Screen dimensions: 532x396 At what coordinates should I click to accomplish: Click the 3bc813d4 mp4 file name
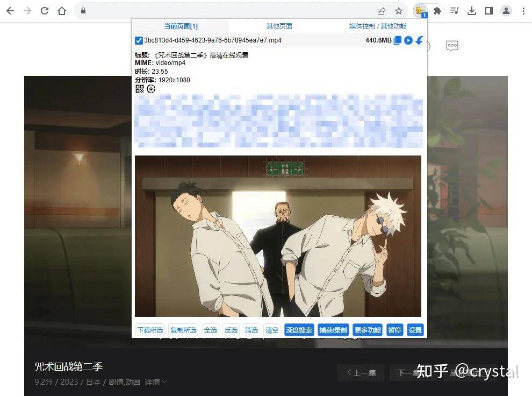click(x=213, y=40)
